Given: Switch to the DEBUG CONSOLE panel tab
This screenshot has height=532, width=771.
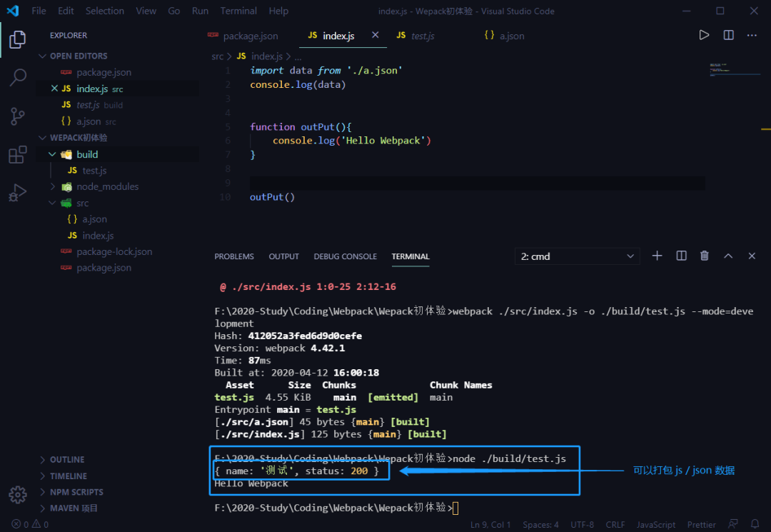Looking at the screenshot, I should [345, 256].
